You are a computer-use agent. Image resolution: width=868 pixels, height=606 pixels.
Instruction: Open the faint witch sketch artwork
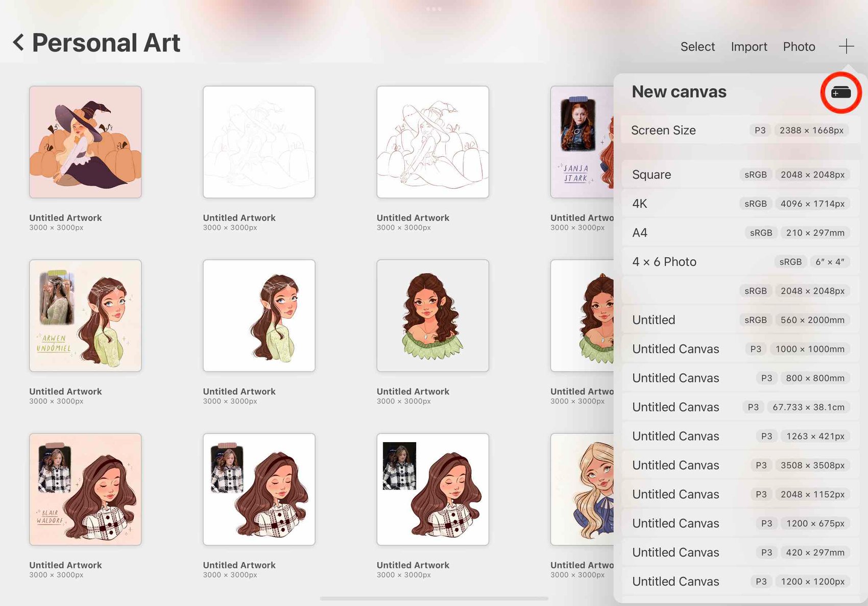click(x=259, y=142)
